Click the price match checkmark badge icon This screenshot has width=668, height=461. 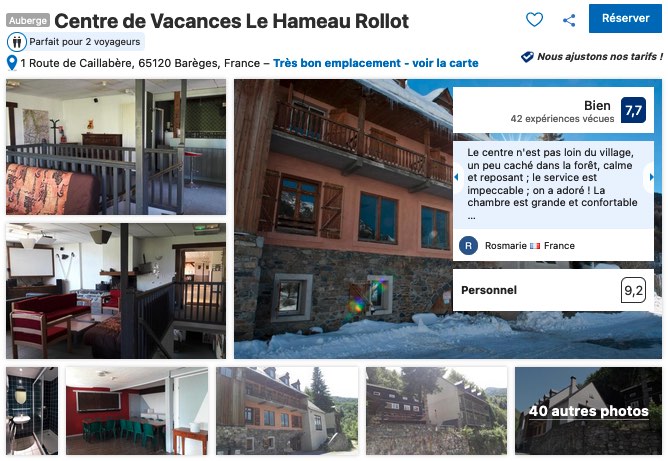(527, 57)
